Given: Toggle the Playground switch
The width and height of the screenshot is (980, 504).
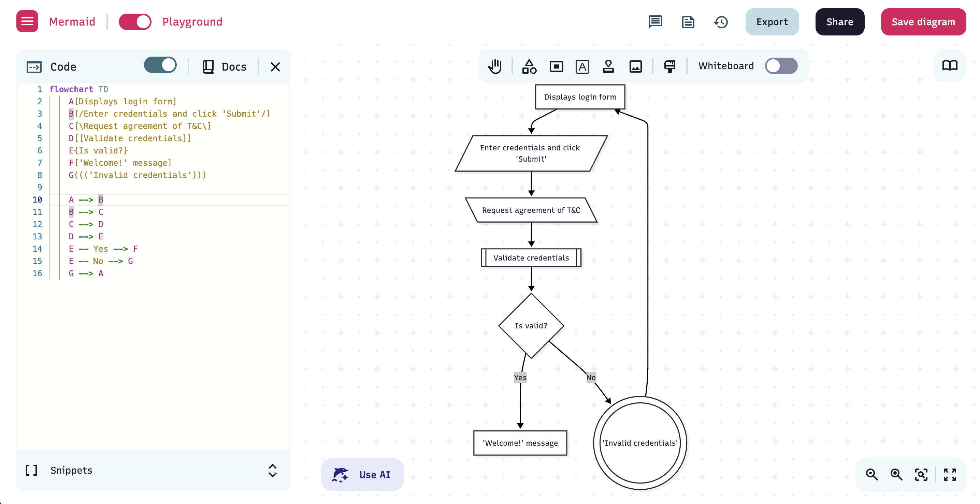Looking at the screenshot, I should pyautogui.click(x=135, y=22).
